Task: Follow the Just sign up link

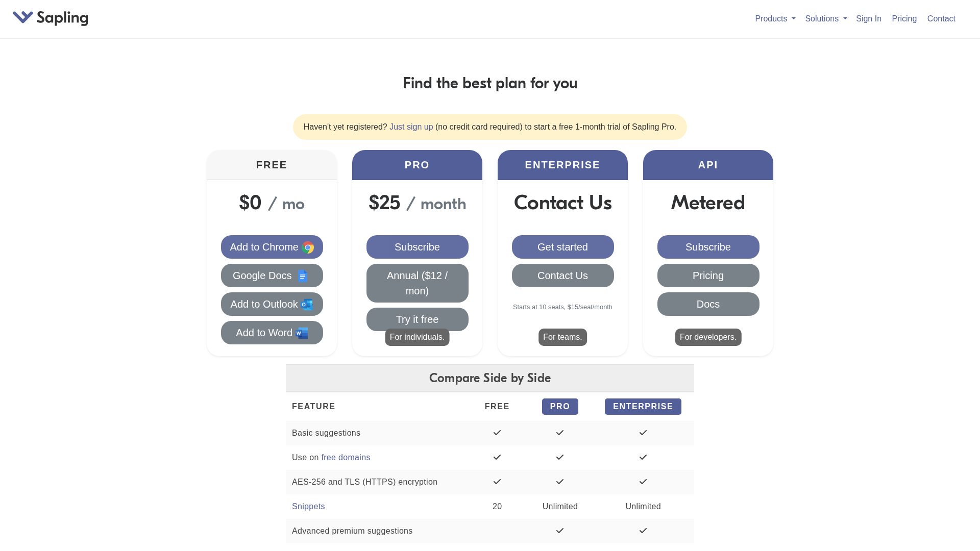Action: 411,127
